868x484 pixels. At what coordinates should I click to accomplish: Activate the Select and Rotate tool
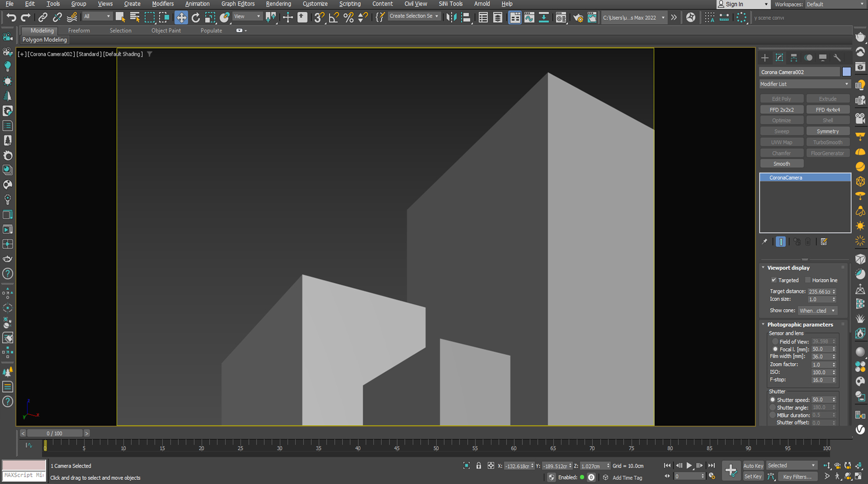196,18
